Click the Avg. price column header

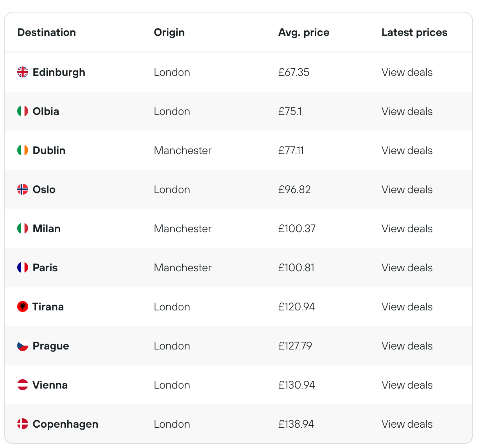pyautogui.click(x=304, y=32)
